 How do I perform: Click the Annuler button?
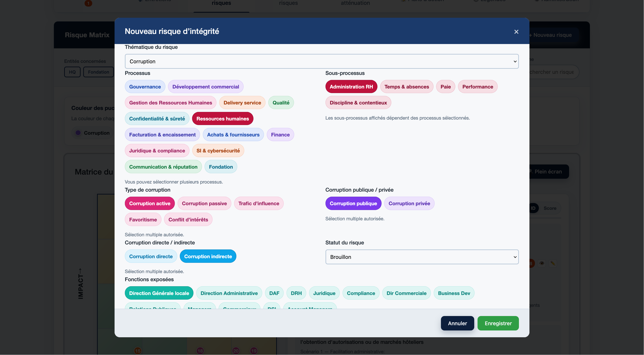point(457,323)
